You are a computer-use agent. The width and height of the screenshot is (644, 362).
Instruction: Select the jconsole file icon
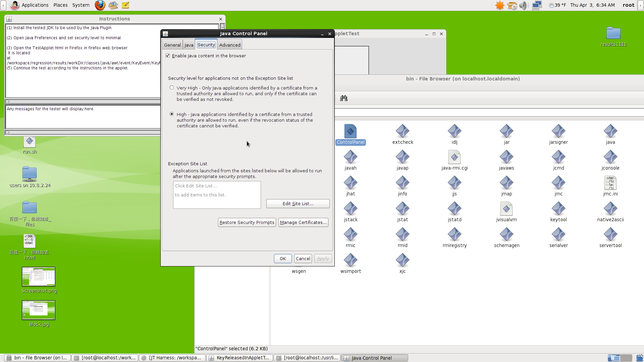point(610,157)
